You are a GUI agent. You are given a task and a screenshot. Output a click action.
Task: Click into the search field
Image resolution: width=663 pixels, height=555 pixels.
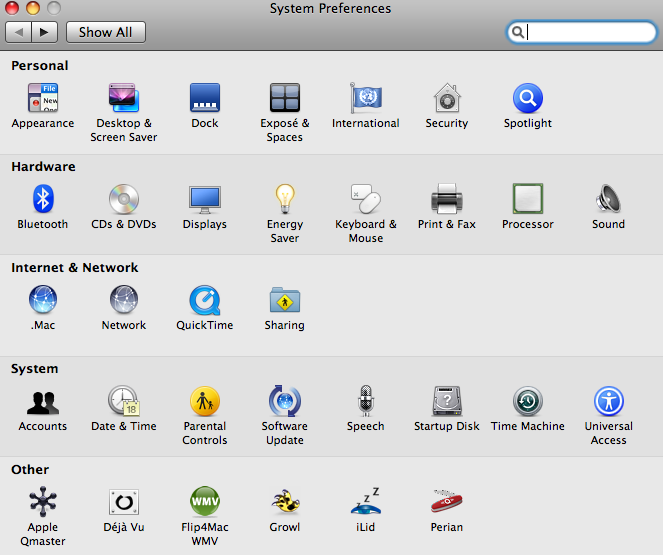point(581,32)
